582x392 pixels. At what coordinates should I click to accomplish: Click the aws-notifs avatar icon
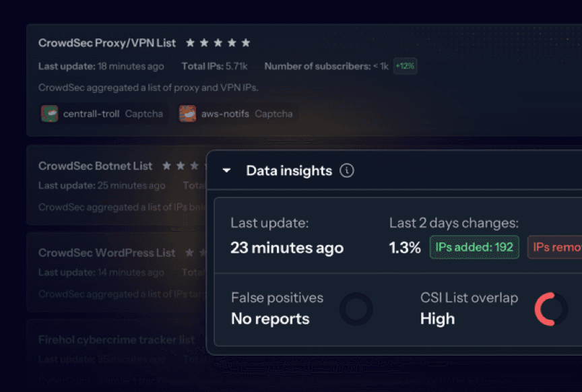pos(187,113)
